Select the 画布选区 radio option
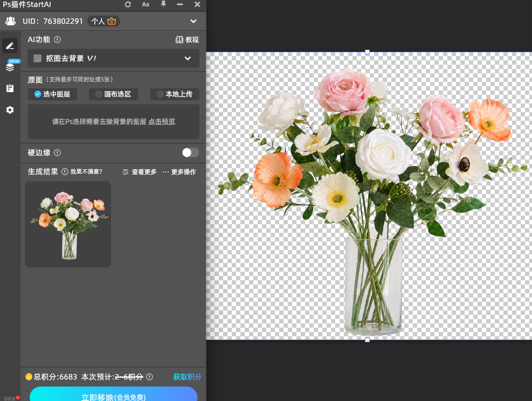This screenshot has width=532, height=401. coord(113,94)
